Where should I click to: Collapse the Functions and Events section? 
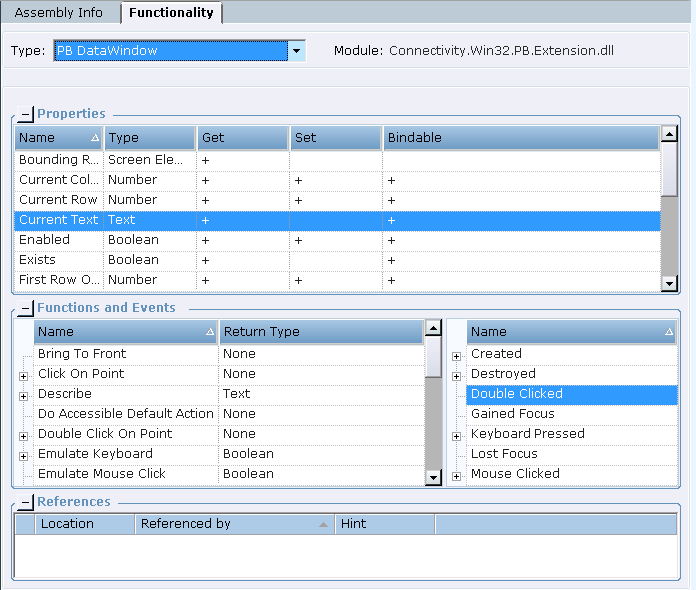click(25, 308)
